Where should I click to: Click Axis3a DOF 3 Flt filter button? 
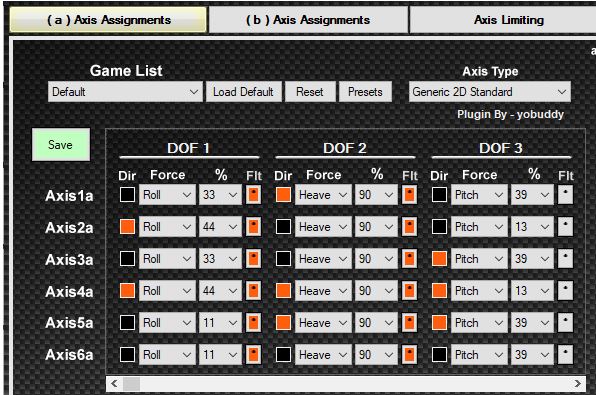click(566, 259)
